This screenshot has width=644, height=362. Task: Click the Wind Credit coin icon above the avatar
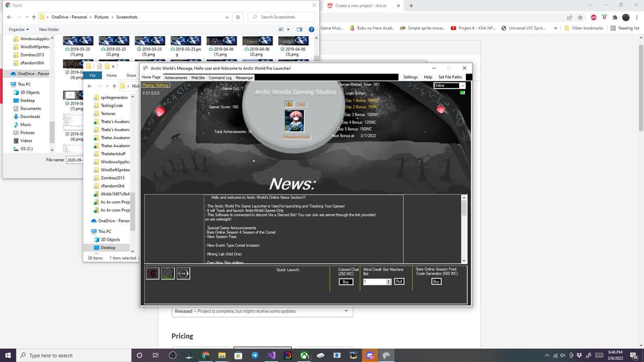(289, 104)
